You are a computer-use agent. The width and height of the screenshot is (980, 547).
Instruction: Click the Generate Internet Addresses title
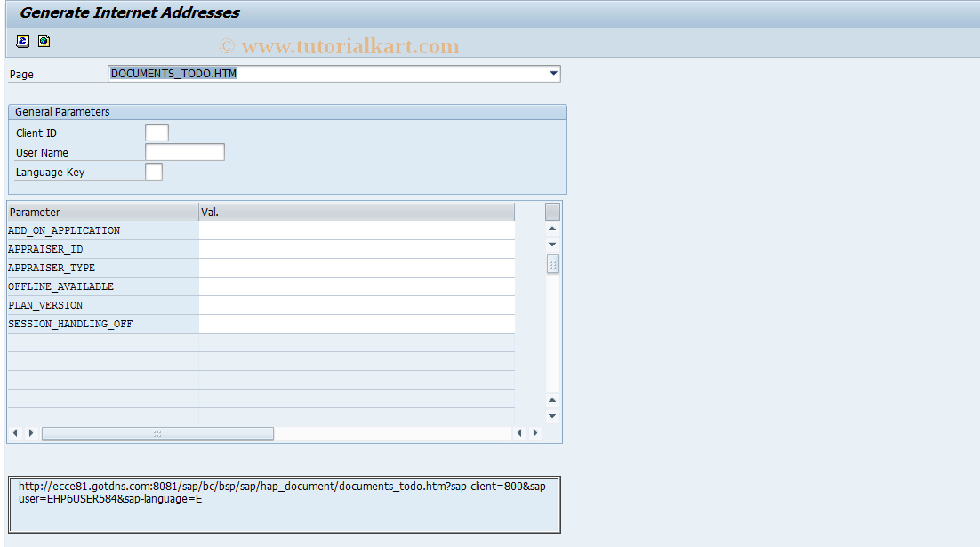click(x=130, y=12)
